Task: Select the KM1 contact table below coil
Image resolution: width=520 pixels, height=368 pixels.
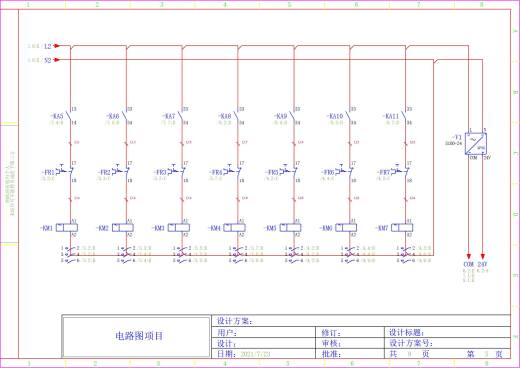Action: click(x=78, y=254)
